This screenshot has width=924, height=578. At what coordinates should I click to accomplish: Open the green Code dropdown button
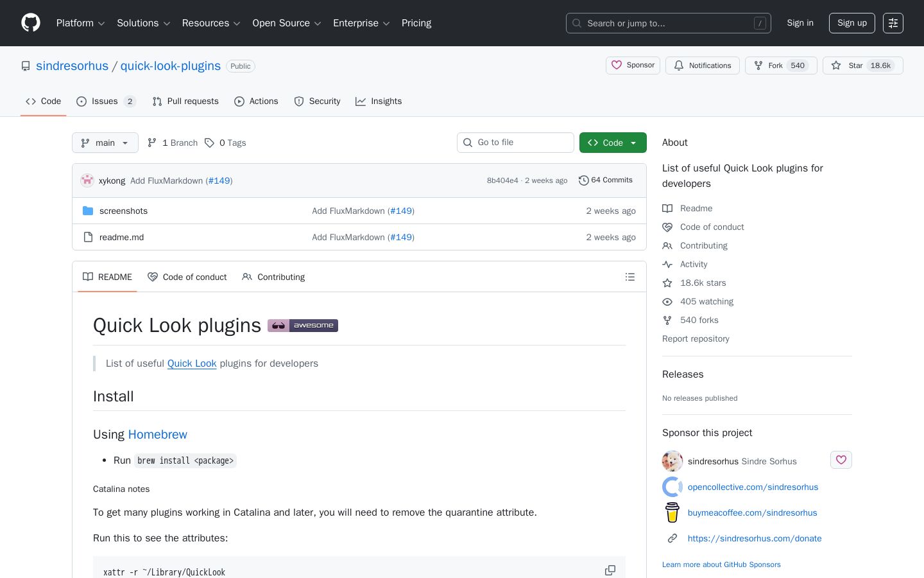pos(613,143)
